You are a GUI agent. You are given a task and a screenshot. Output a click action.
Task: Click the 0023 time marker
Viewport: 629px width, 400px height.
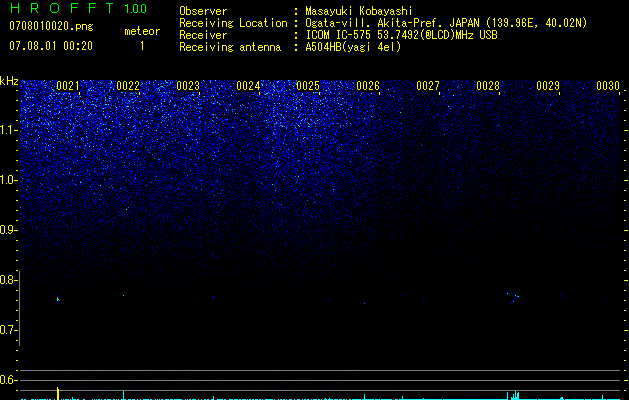point(188,86)
